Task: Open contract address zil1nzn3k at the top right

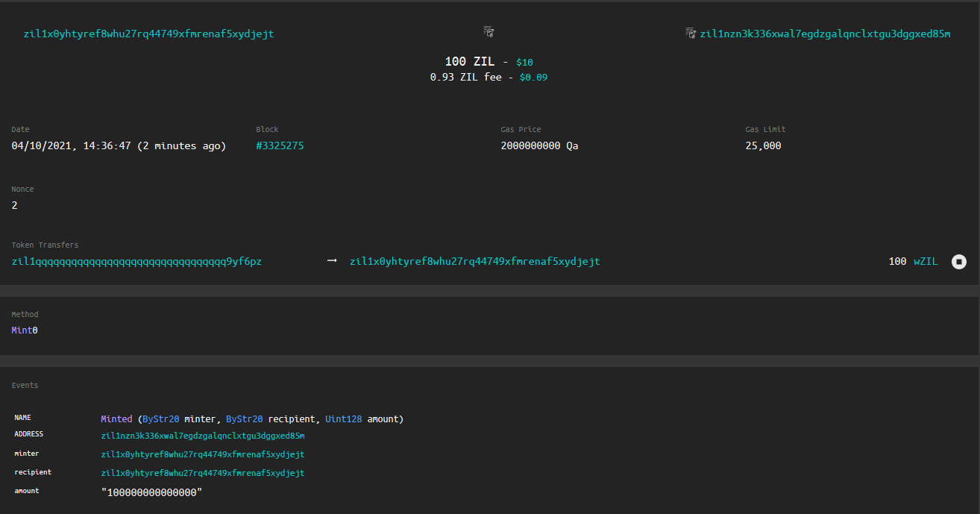Action: click(x=825, y=34)
